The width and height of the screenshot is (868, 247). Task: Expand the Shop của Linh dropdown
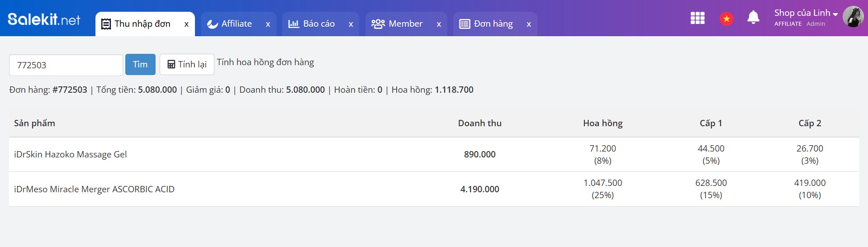coord(806,13)
